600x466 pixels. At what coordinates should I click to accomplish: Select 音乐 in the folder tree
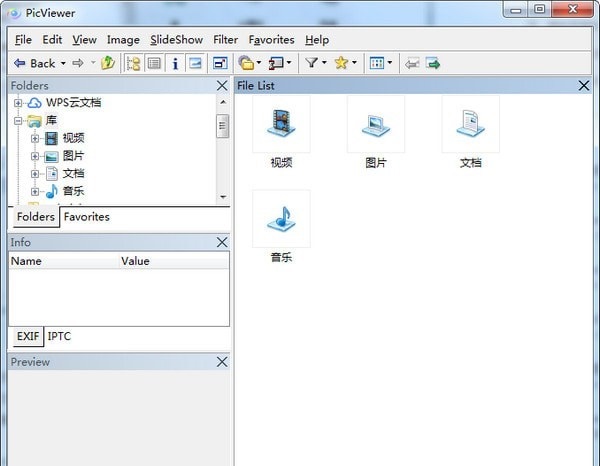click(73, 191)
